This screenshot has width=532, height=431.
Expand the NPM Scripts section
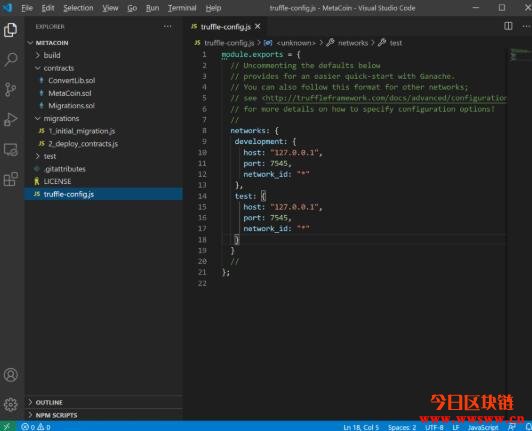[103, 415]
